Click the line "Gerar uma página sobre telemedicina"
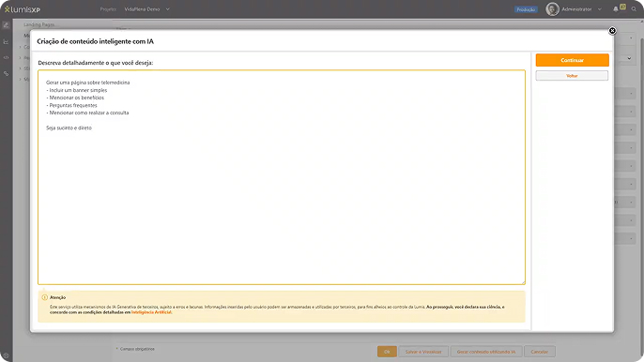 tap(88, 83)
